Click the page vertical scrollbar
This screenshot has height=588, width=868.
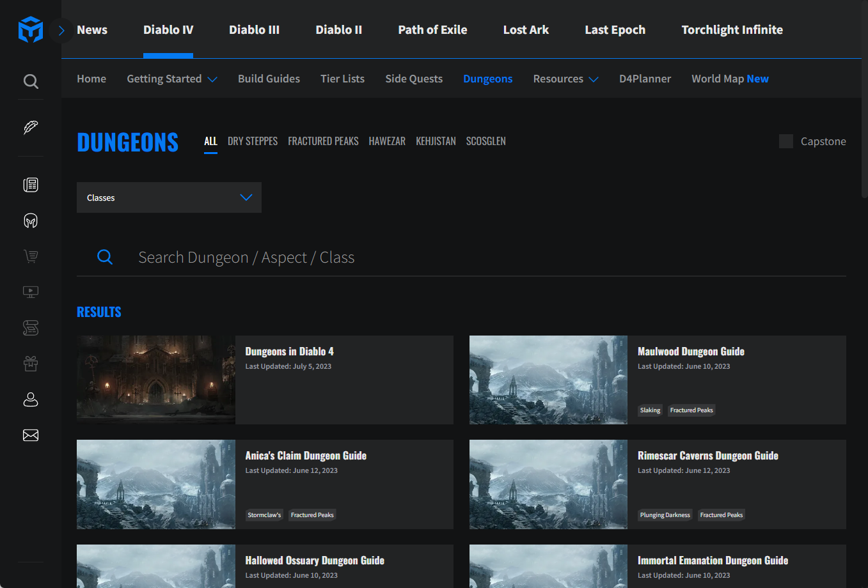pyautogui.click(x=865, y=99)
